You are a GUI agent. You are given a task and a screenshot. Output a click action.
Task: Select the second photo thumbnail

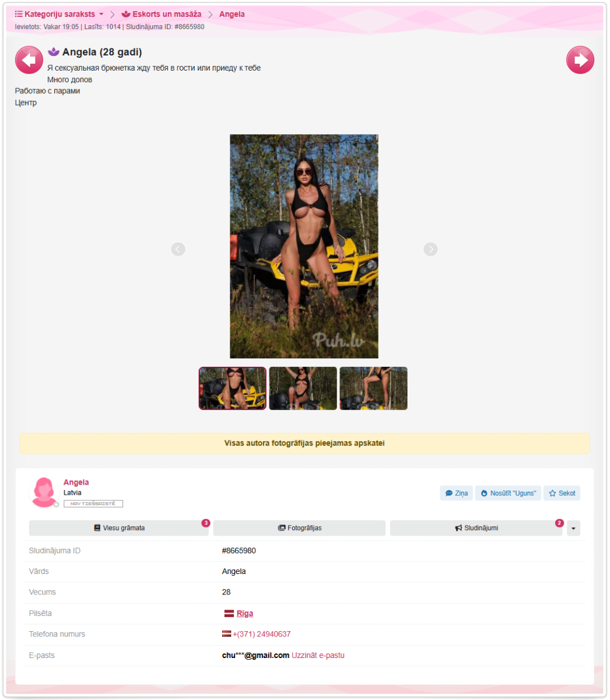click(x=303, y=388)
